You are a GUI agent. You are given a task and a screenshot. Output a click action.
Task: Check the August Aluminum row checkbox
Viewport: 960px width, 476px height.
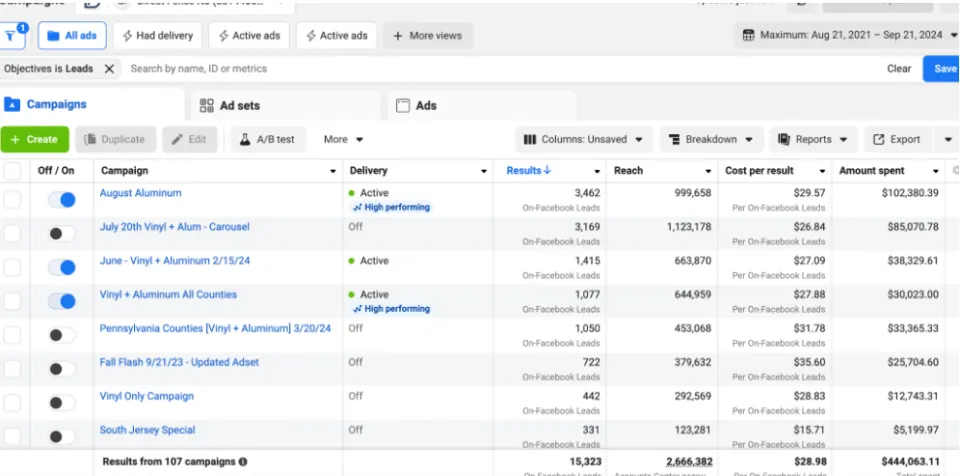(12, 200)
